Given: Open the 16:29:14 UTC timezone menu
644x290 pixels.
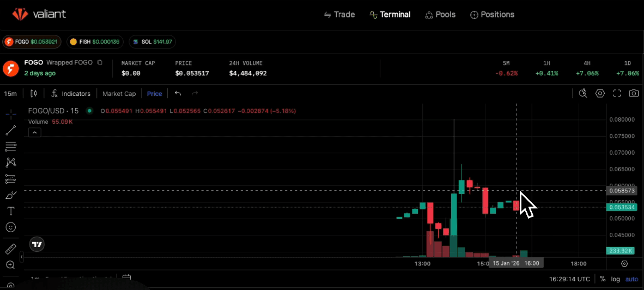Looking at the screenshot, I should (570, 279).
